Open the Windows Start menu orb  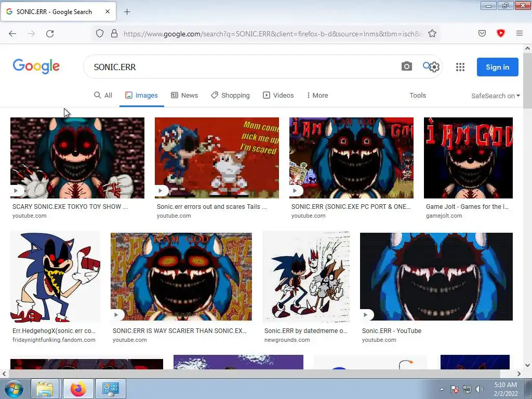point(14,389)
